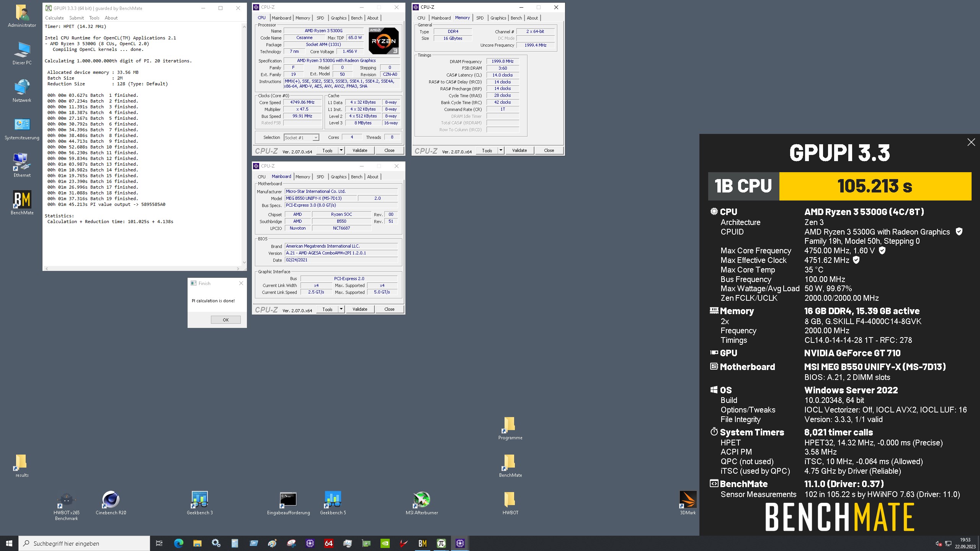The image size is (980, 551).
Task: Open the About menu in GPUPI
Action: click(x=111, y=18)
